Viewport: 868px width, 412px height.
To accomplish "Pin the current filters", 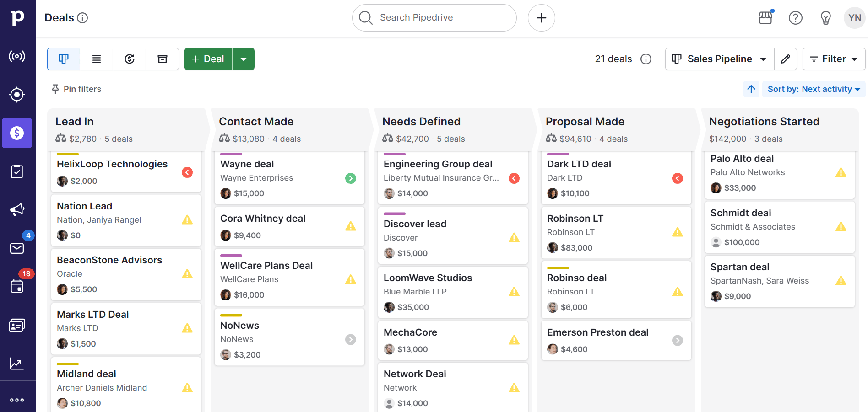I will click(x=76, y=89).
